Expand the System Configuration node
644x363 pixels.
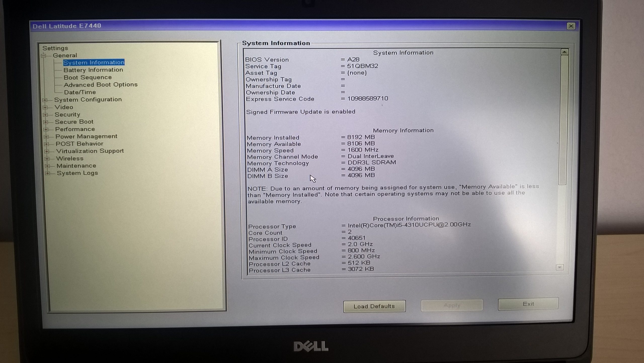click(45, 100)
